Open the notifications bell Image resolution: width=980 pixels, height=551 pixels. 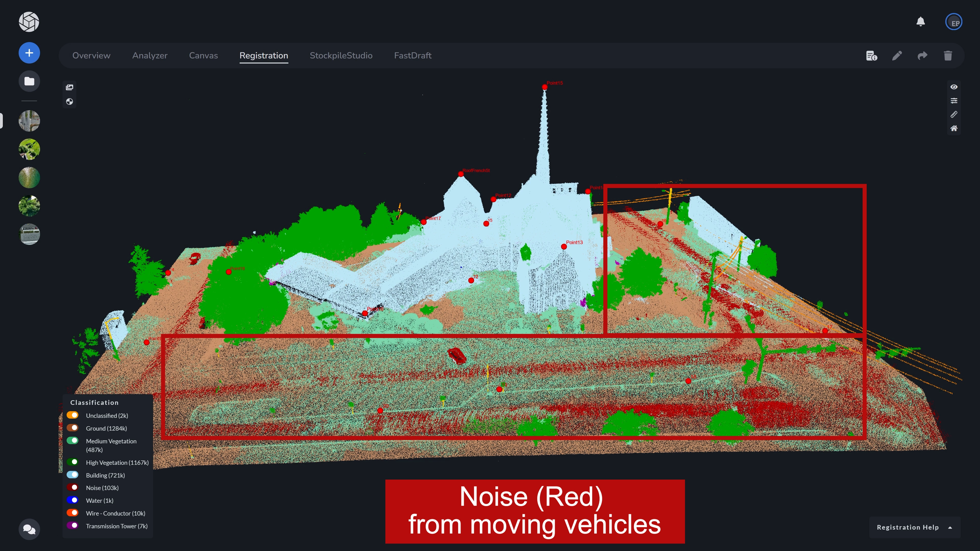921,22
